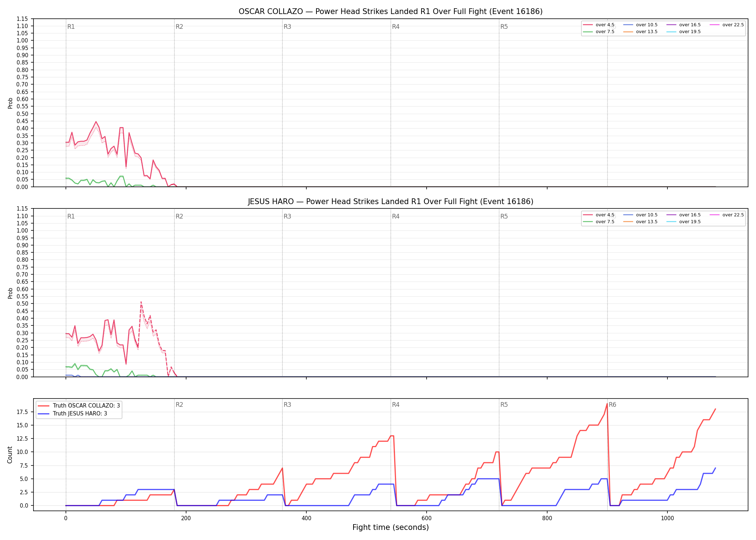Image resolution: width=756 pixels, height=540 pixels.
Task: Click the R3 marker in the Count chart
Action: (x=287, y=405)
